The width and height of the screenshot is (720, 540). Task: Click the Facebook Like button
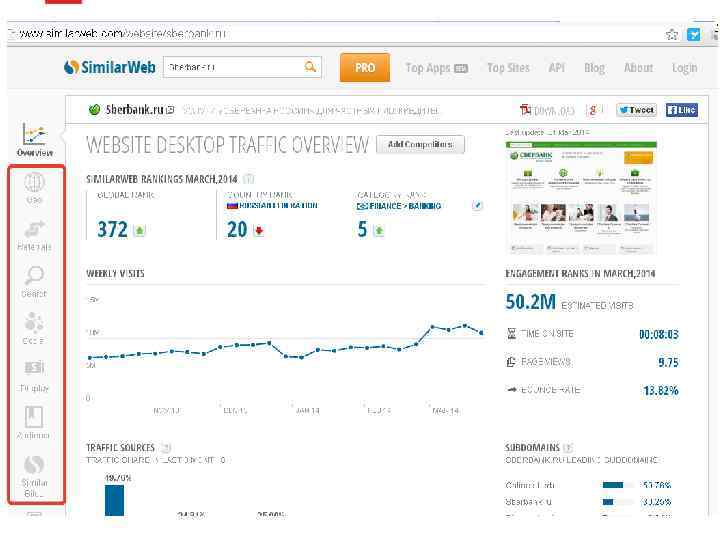682,110
